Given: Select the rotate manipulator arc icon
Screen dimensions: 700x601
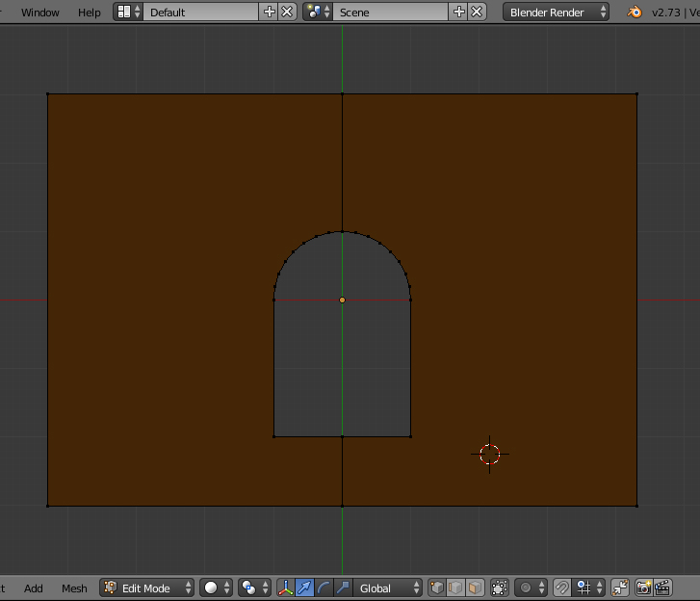Looking at the screenshot, I should (x=324, y=588).
